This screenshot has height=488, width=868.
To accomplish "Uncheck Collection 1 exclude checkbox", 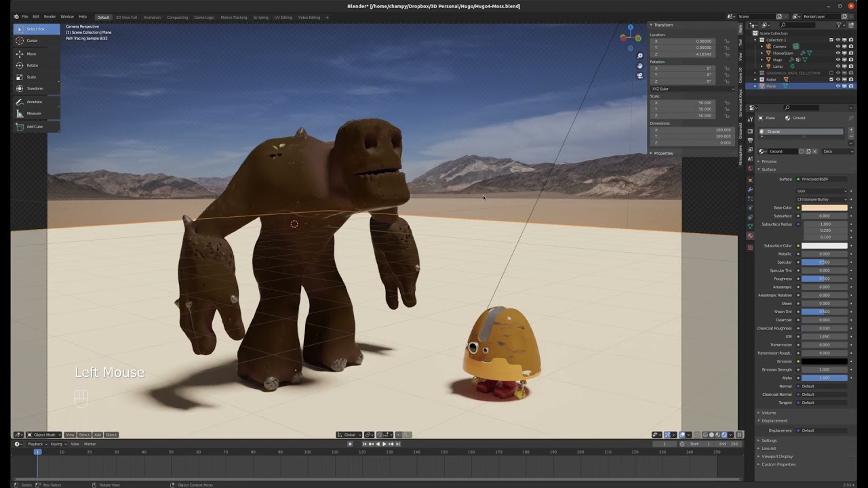I will coord(831,40).
